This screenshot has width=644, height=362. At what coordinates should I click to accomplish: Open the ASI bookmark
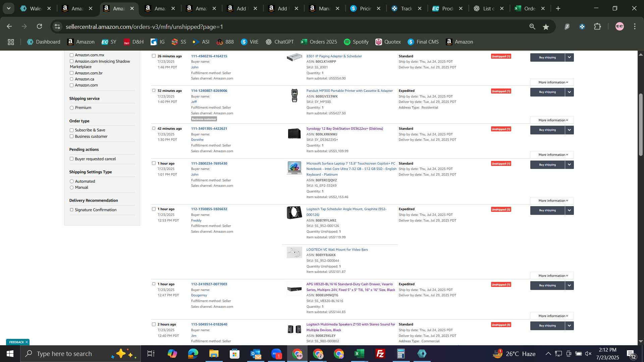tap(201, 42)
